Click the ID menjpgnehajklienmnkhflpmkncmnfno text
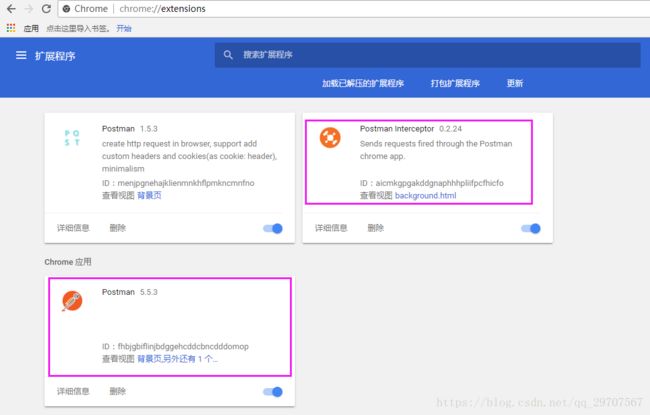Screen dimensions: 650x415 pyautogui.click(x=178, y=183)
